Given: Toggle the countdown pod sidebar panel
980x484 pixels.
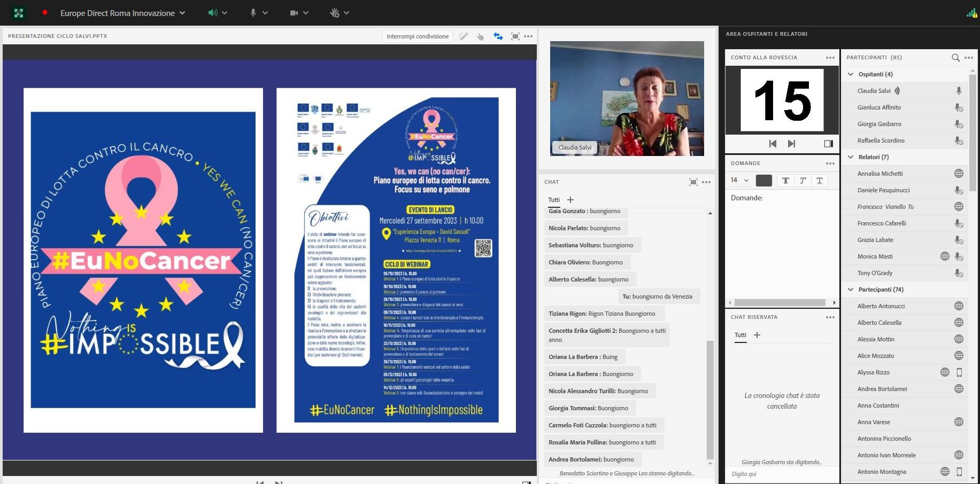Looking at the screenshot, I should point(829,143).
